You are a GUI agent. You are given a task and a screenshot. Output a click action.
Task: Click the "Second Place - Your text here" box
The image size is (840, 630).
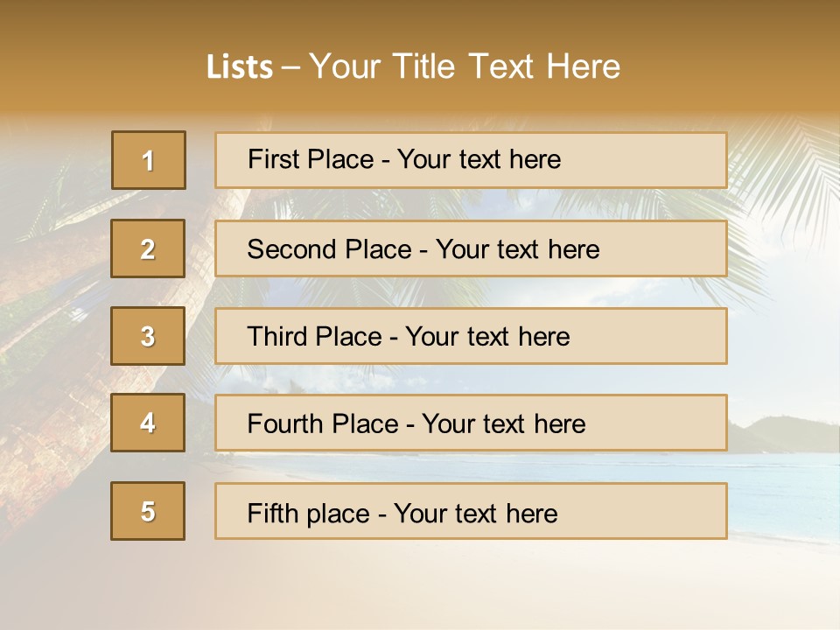coord(471,248)
